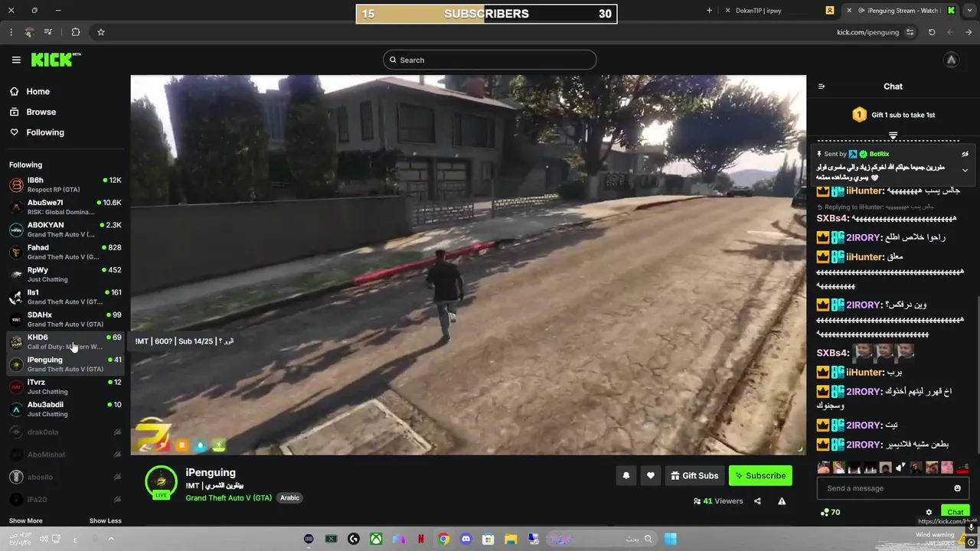The width and height of the screenshot is (980, 551).
Task: Open AbuSwe7l channel from Following list
Action: pyautogui.click(x=65, y=207)
